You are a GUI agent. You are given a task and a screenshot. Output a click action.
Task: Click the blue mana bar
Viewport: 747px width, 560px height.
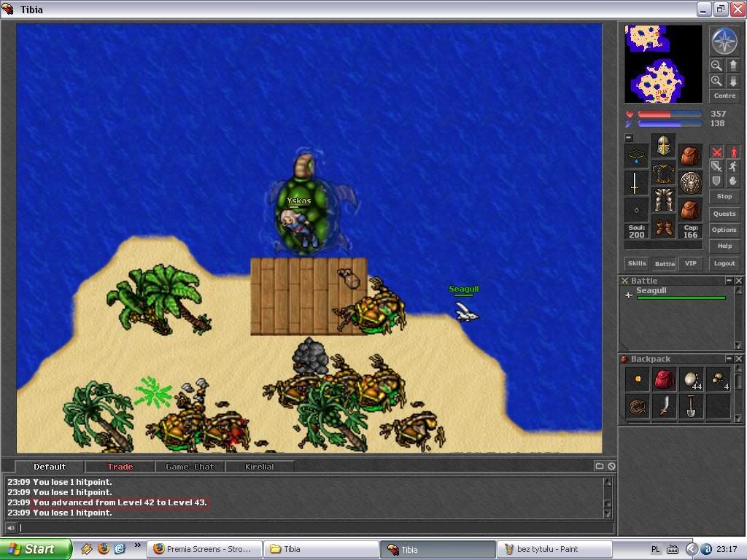(670, 124)
